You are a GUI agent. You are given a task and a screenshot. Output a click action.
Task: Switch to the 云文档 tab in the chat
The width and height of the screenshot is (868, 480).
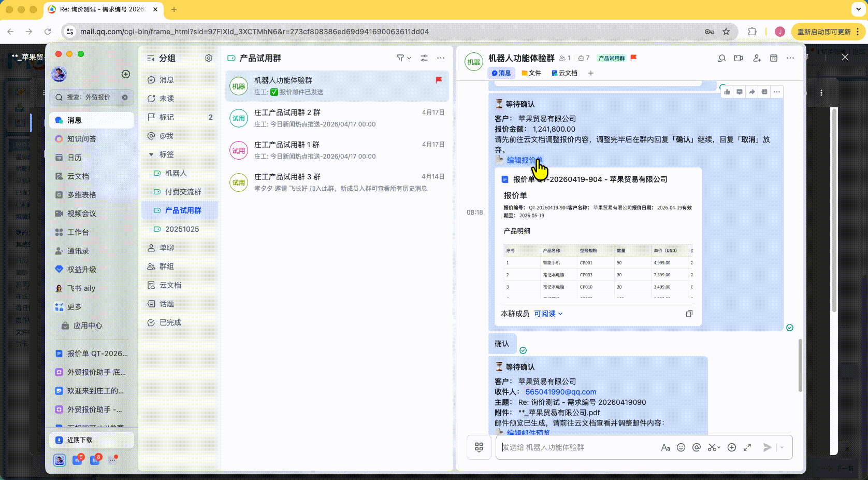(x=565, y=73)
